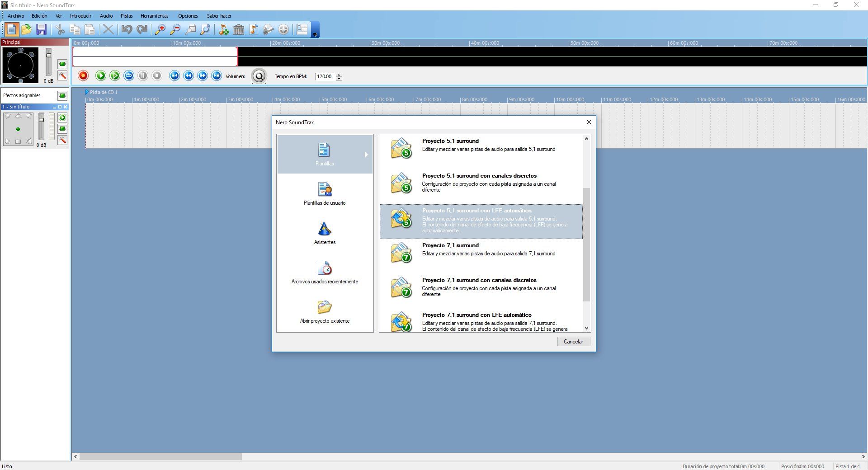Click the Tempo en BPM input field
868x470 pixels.
[325, 76]
